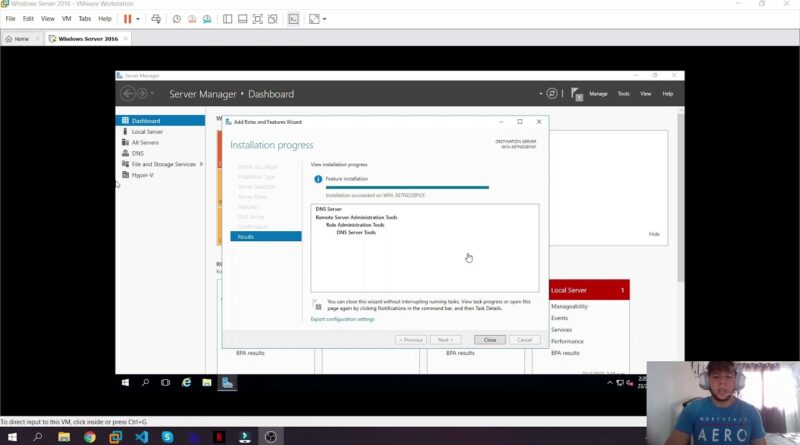Open Services under Local Server tile
Viewport: 800px width, 445px height.
click(561, 330)
